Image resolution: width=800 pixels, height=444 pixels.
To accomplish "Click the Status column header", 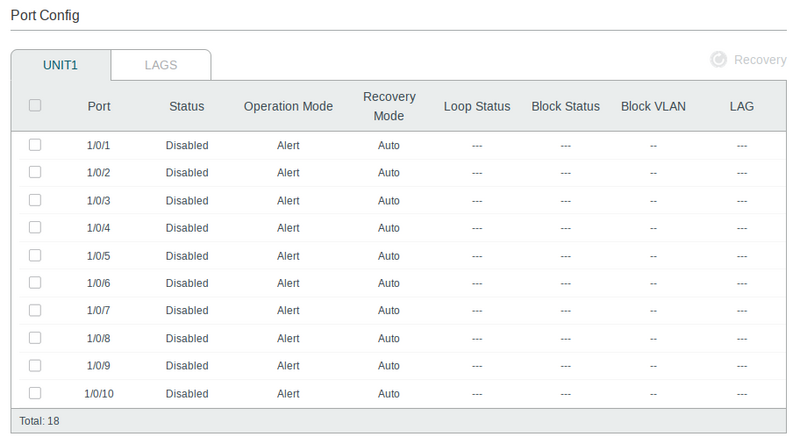I will point(187,106).
